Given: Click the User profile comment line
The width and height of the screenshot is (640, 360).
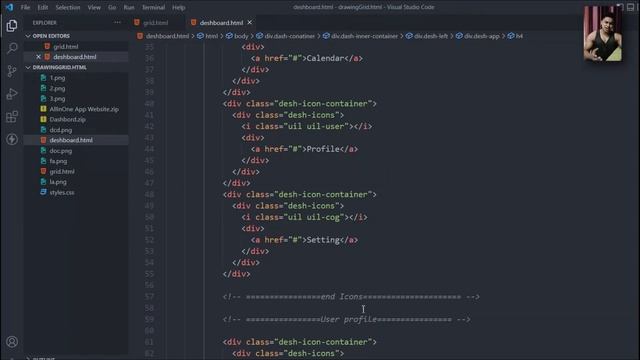Looking at the screenshot, I should coord(347,319).
